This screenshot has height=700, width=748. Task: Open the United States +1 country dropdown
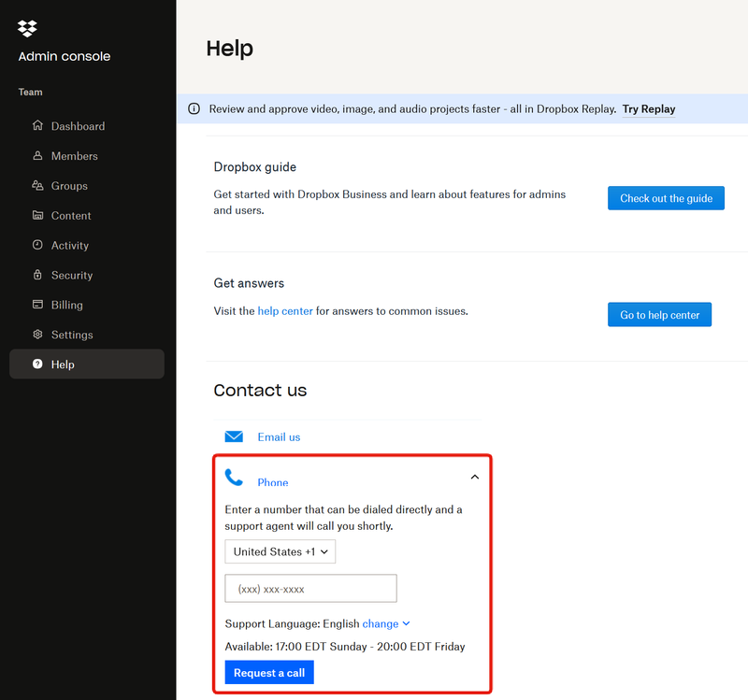[x=280, y=552]
